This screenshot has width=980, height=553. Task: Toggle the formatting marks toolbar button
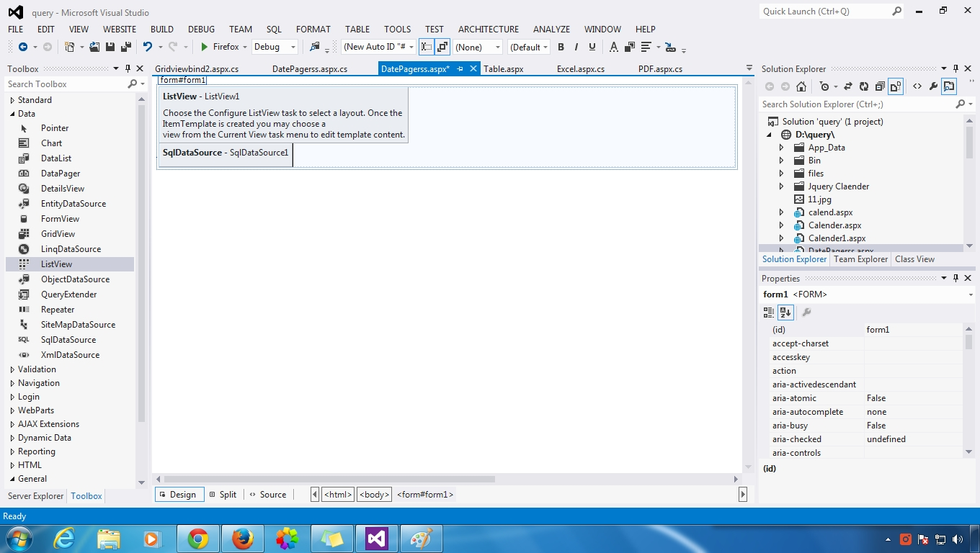tap(442, 47)
